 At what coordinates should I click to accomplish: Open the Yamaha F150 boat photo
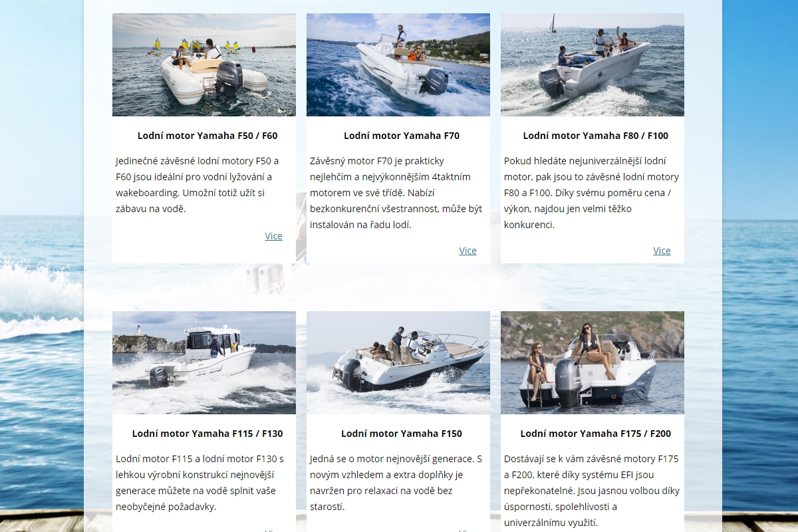[x=398, y=362]
